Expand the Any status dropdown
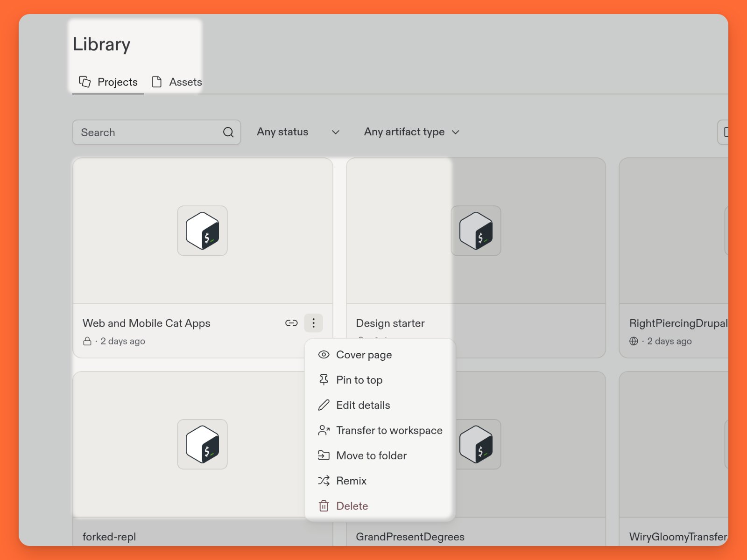Image resolution: width=747 pixels, height=560 pixels. 298,132
